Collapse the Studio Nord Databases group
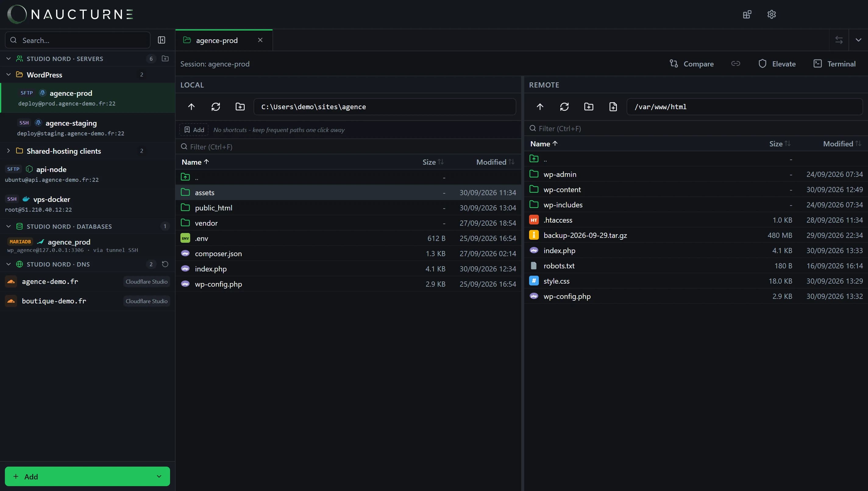 pyautogui.click(x=9, y=226)
